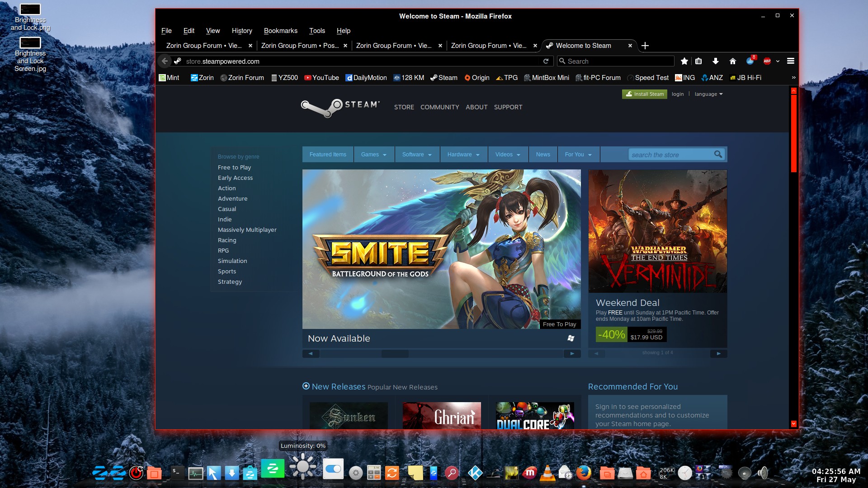This screenshot has height=488, width=868.
Task: Click the bookmark star icon in the toolbar
Action: click(684, 61)
